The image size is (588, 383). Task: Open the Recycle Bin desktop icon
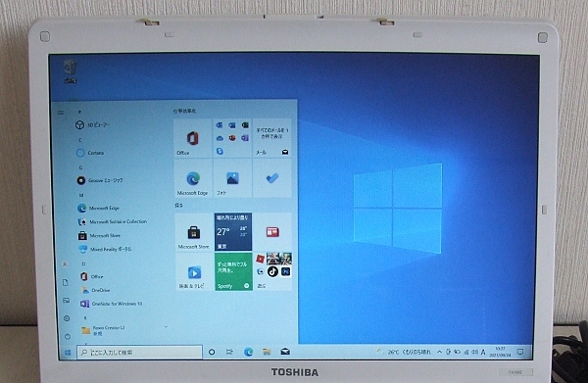coord(71,71)
